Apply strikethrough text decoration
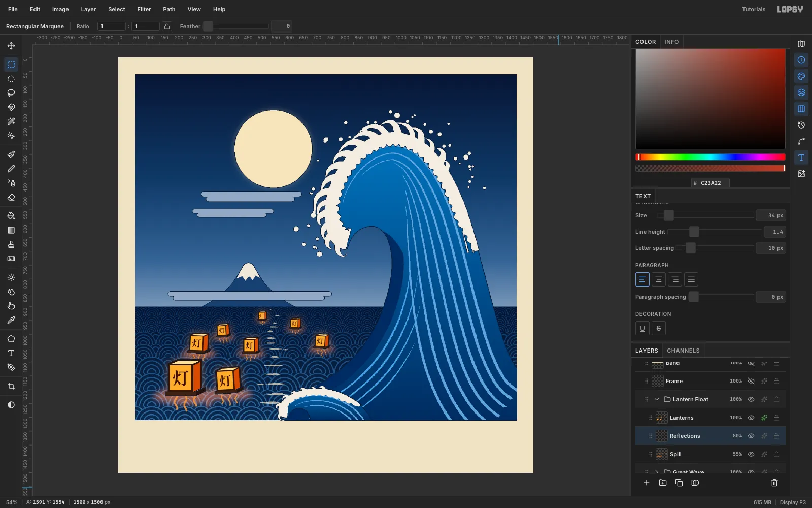This screenshot has height=508, width=812. [659, 328]
